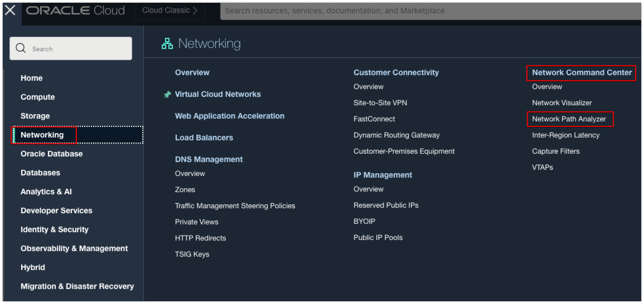Type in the menu Search field
The width and height of the screenshot is (644, 304).
pos(78,48)
